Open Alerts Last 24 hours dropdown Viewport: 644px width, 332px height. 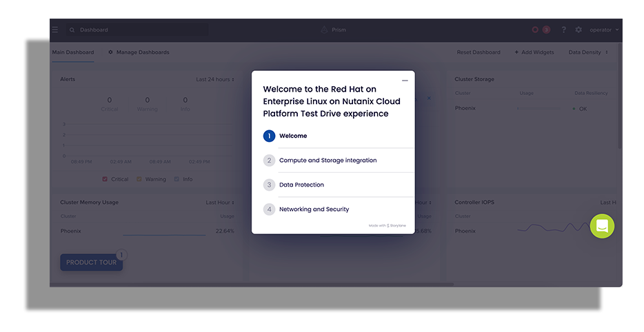pos(214,79)
